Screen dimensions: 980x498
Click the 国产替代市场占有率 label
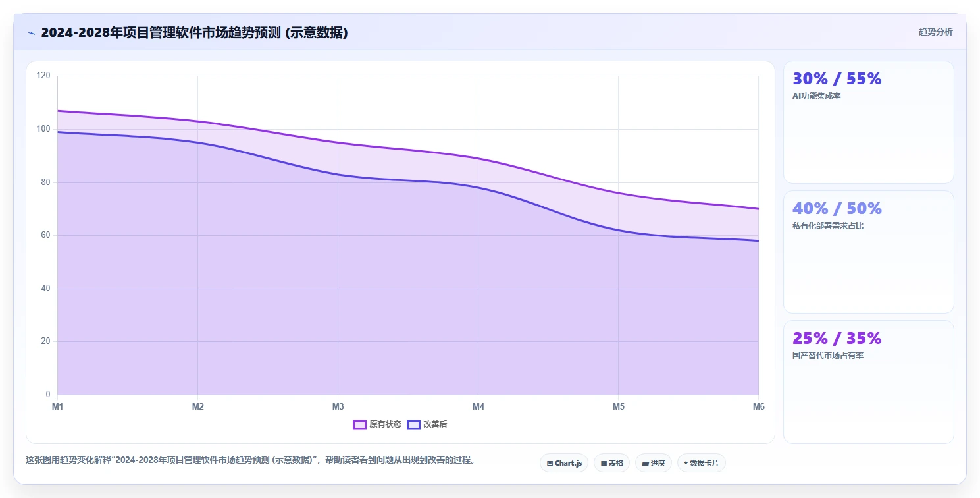click(828, 356)
